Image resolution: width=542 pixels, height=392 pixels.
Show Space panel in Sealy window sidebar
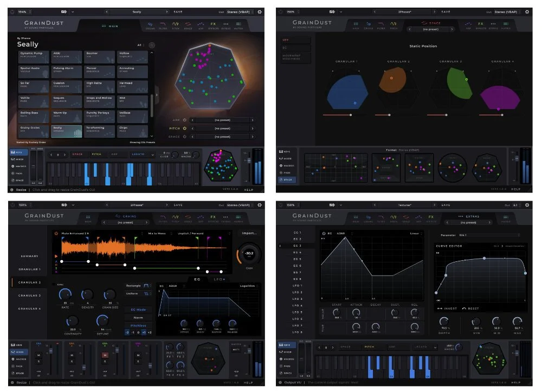17,180
